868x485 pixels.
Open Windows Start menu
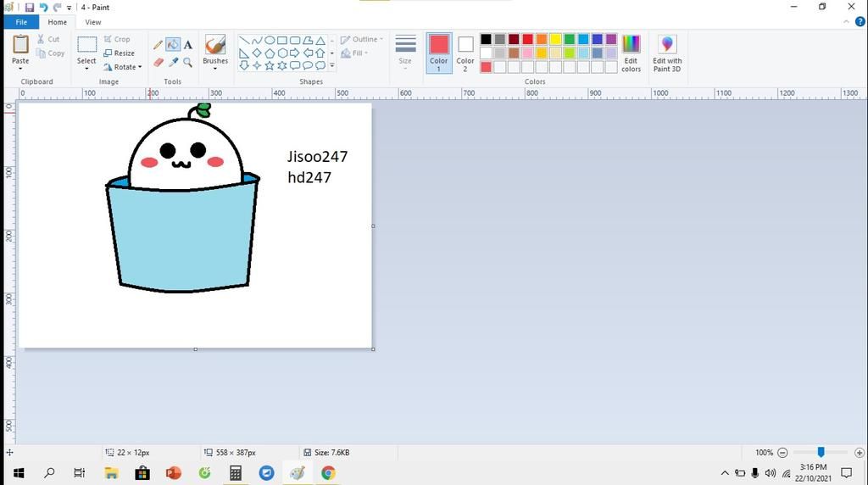click(x=19, y=473)
